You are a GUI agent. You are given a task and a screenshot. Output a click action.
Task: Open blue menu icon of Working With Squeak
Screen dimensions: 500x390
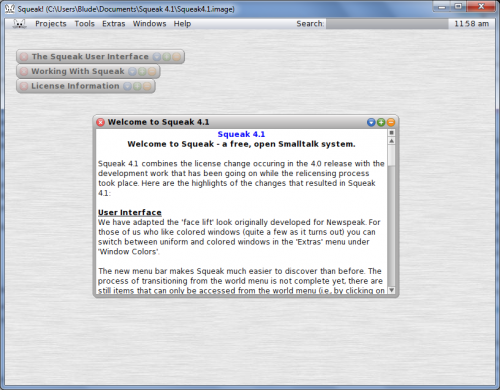132,71
